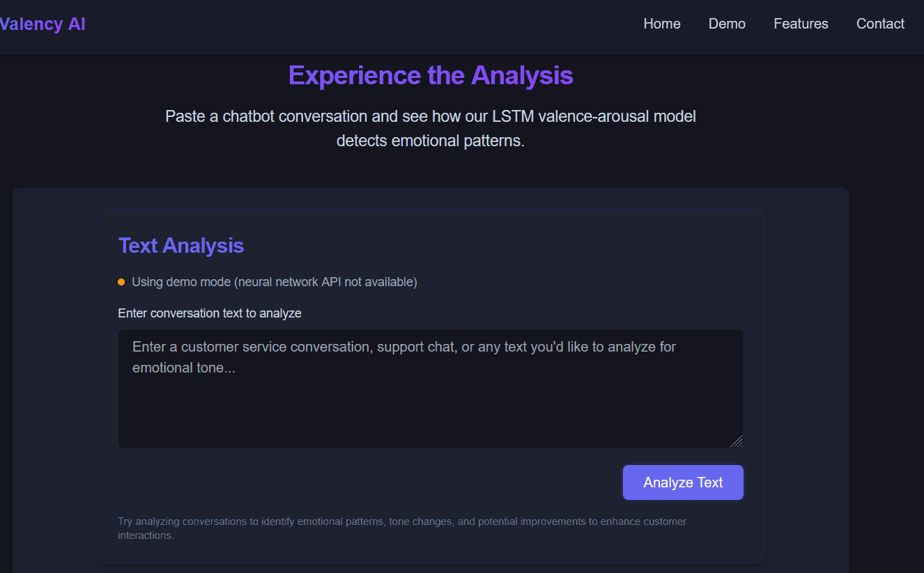Open the Features nav link
This screenshot has height=573, width=924.
click(x=801, y=24)
